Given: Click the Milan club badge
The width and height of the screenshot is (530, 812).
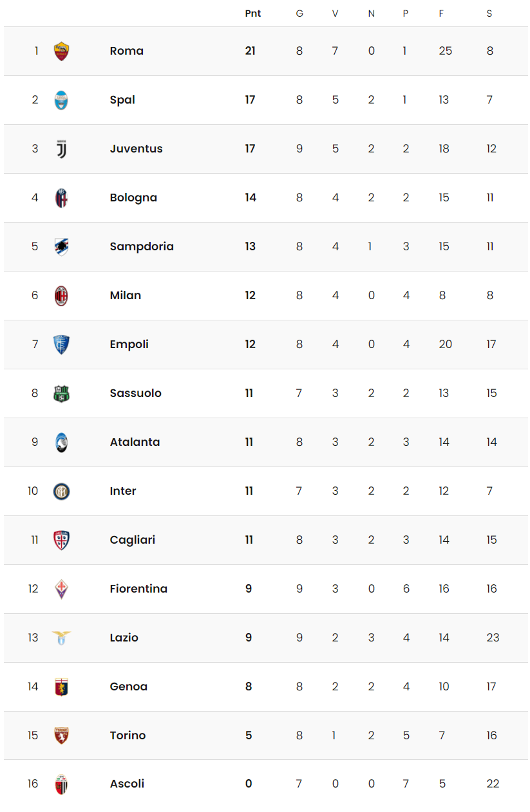Looking at the screenshot, I should tap(61, 295).
